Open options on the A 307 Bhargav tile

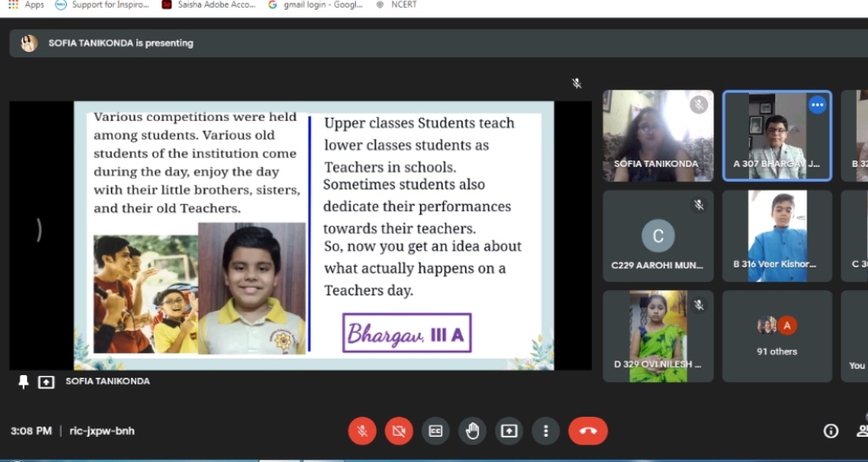pyautogui.click(x=817, y=105)
